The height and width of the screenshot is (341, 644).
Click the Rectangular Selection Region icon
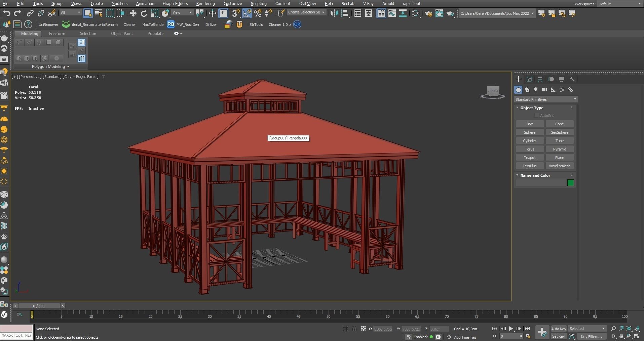coord(110,13)
